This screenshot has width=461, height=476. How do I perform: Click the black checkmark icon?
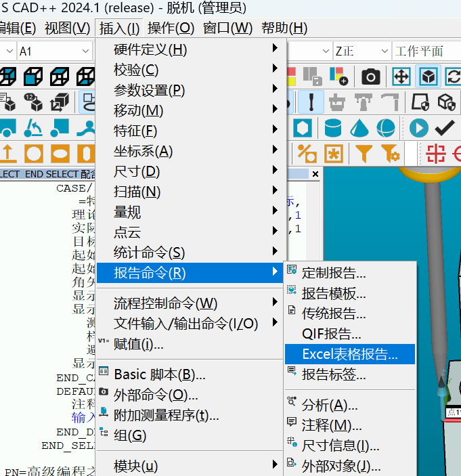[x=445, y=128]
